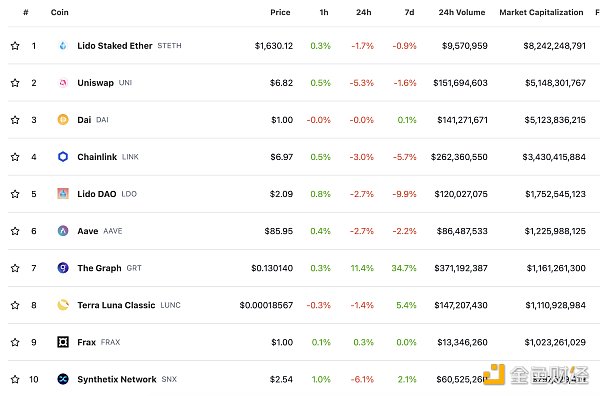
Task: Click the Lido Staked Ether coin logo
Action: [x=63, y=46]
